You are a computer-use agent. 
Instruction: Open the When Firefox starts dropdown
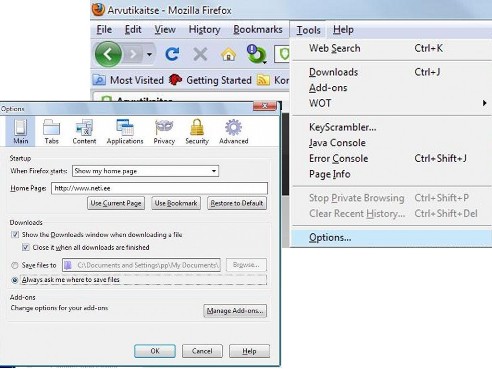(145, 171)
